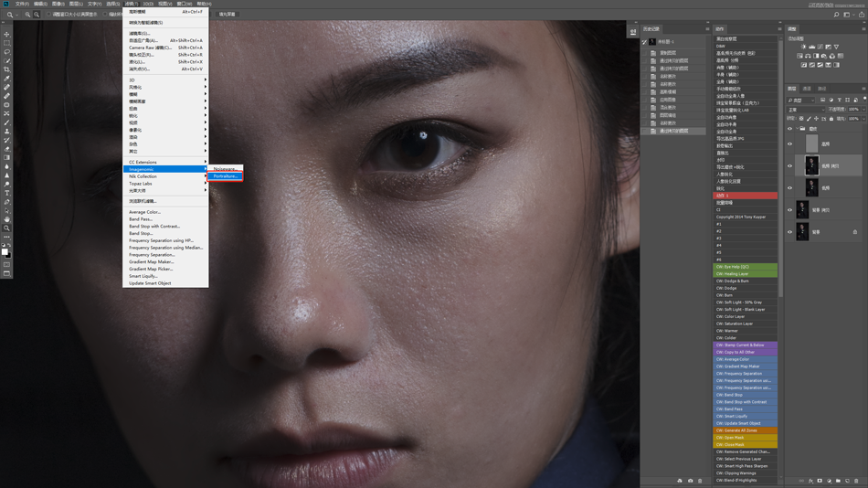Image resolution: width=868 pixels, height=488 pixels.
Task: Choose Update Smart Object menu item
Action: (x=165, y=283)
